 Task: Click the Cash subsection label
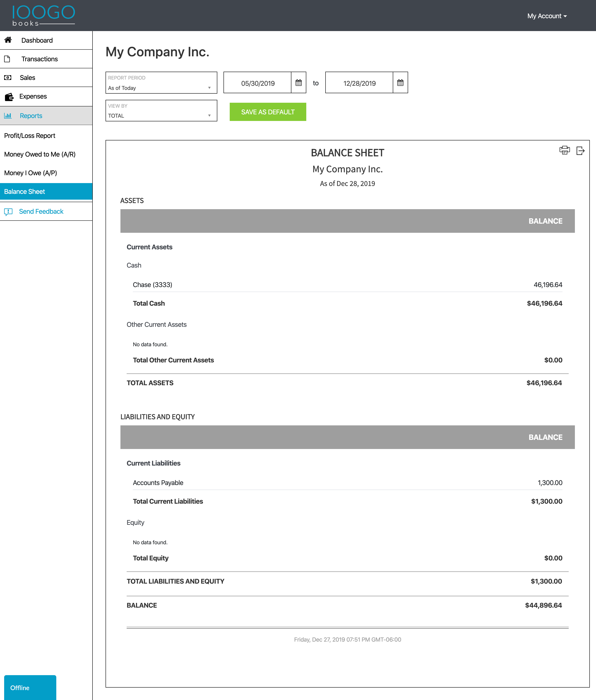[x=134, y=265]
